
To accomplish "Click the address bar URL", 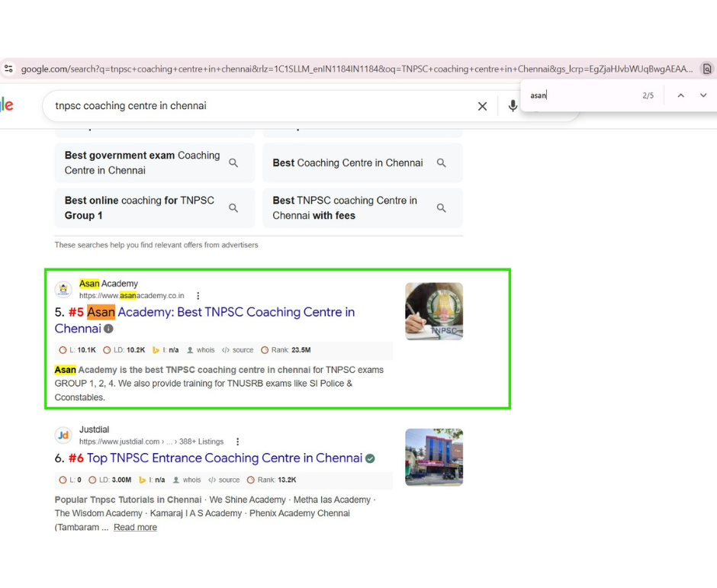I will tap(357, 69).
